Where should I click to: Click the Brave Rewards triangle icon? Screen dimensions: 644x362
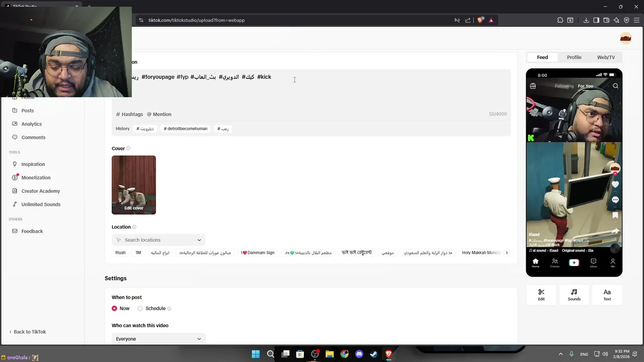coord(491,20)
